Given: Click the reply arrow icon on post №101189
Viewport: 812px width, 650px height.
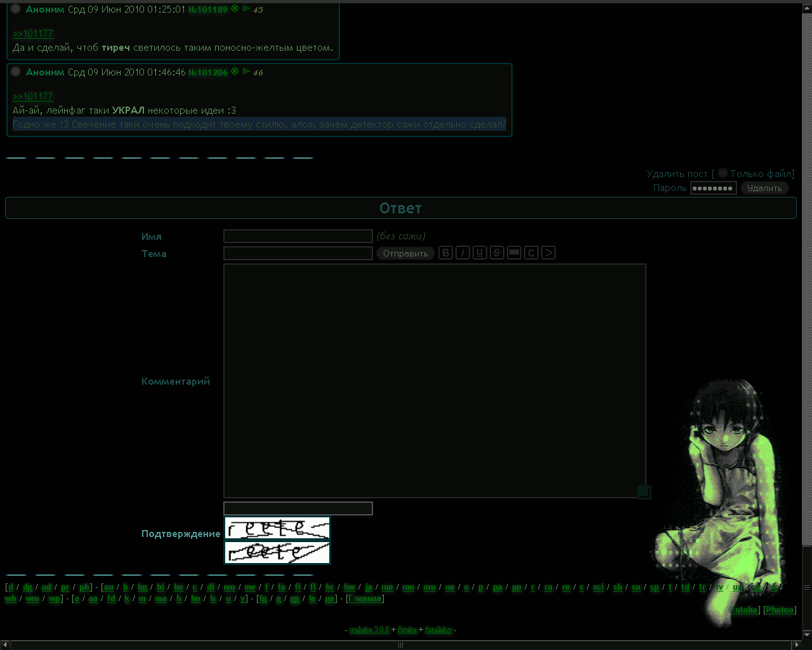Looking at the screenshot, I should tap(246, 8).
